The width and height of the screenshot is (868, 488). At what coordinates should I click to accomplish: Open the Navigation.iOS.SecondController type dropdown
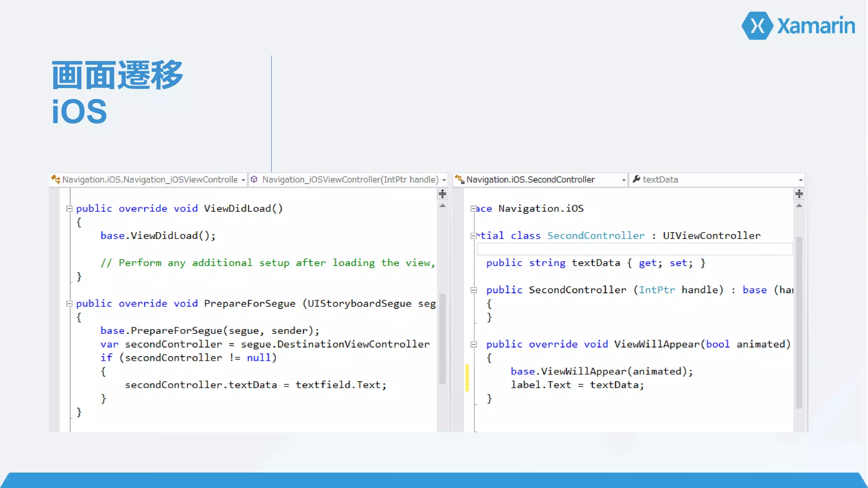(623, 180)
